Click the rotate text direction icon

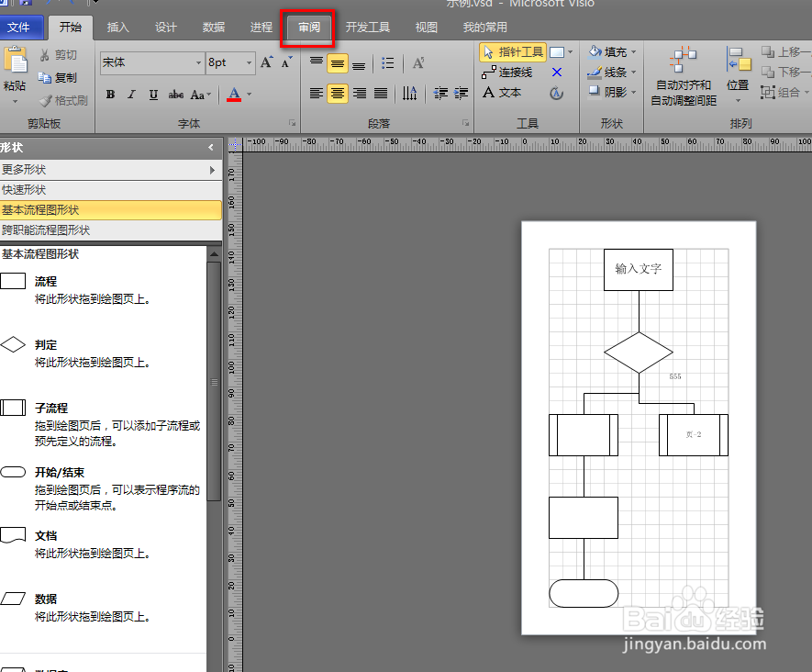[409, 94]
